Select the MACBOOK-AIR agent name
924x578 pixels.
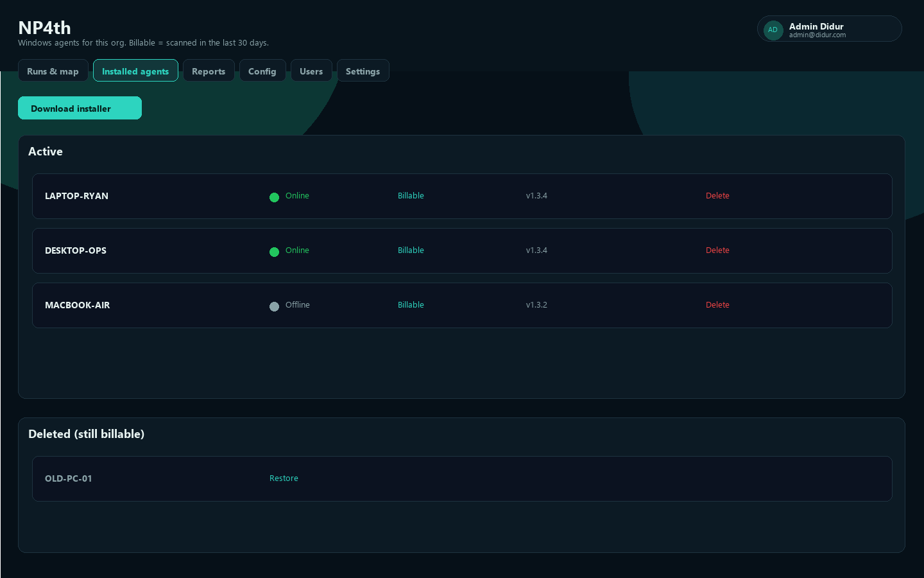[x=77, y=305]
